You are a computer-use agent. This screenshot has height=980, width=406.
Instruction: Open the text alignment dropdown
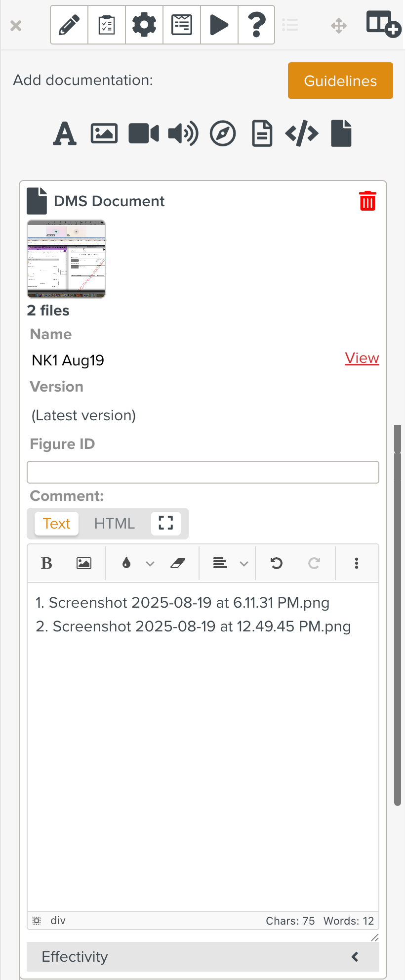point(244,564)
